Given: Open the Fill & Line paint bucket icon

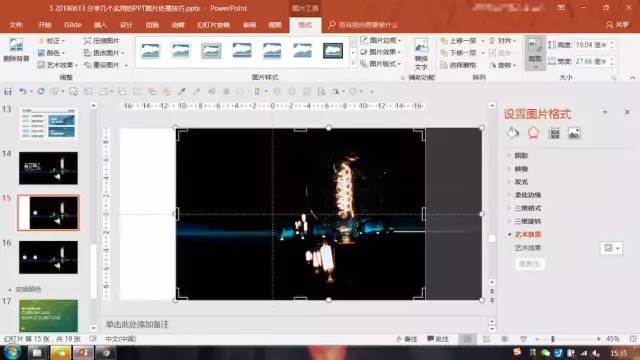Looking at the screenshot, I should 513,133.
